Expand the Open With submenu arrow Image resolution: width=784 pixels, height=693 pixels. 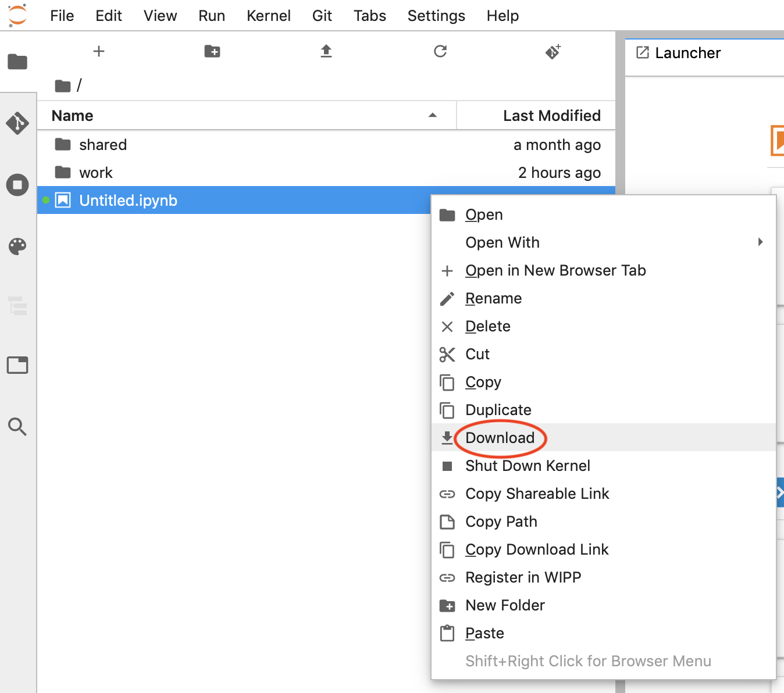(760, 242)
